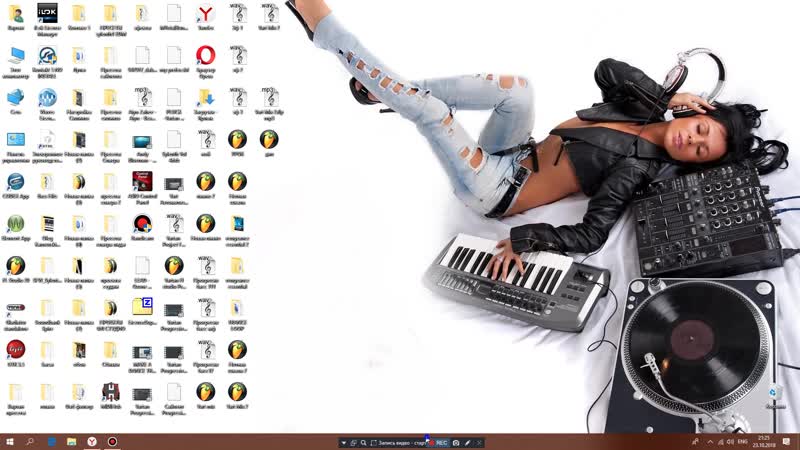Open the green Waves W app shortcut
Viewport: 800px width, 450px height.
(x=16, y=223)
